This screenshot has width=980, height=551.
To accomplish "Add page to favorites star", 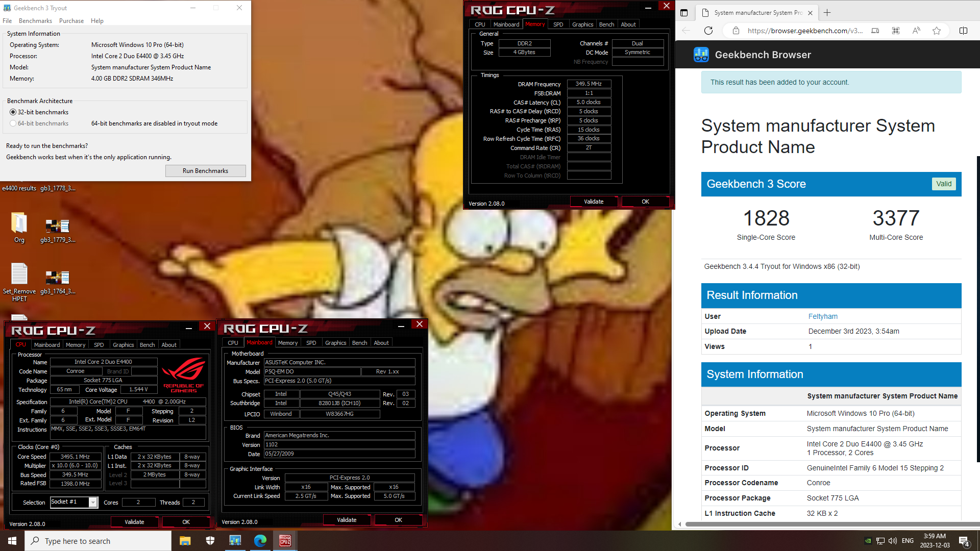I will (936, 31).
